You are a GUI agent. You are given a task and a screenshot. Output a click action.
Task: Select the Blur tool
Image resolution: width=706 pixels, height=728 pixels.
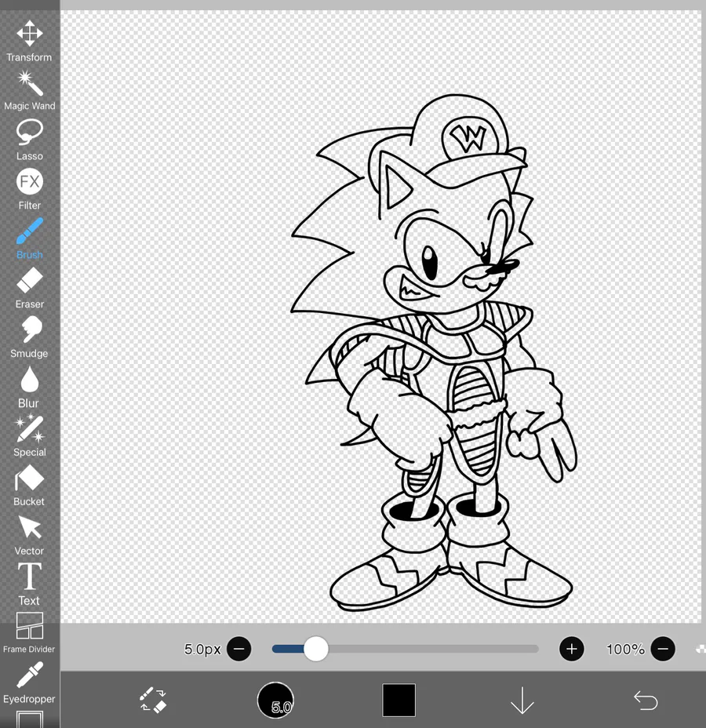(29, 387)
